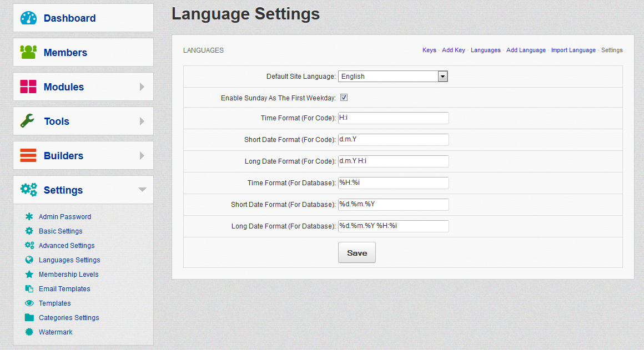Click the eye icon beside Templates
This screenshot has height=350, width=644.
pyautogui.click(x=29, y=303)
